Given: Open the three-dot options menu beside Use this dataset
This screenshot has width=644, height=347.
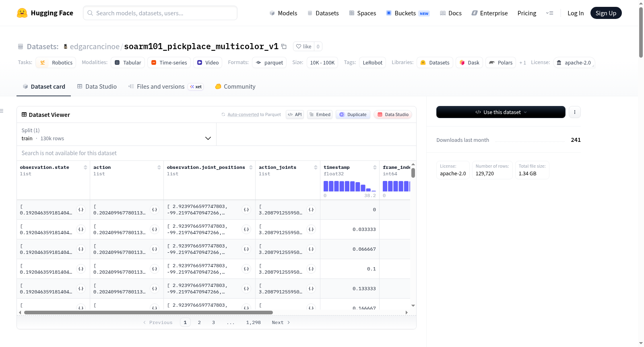Looking at the screenshot, I should coord(575,112).
